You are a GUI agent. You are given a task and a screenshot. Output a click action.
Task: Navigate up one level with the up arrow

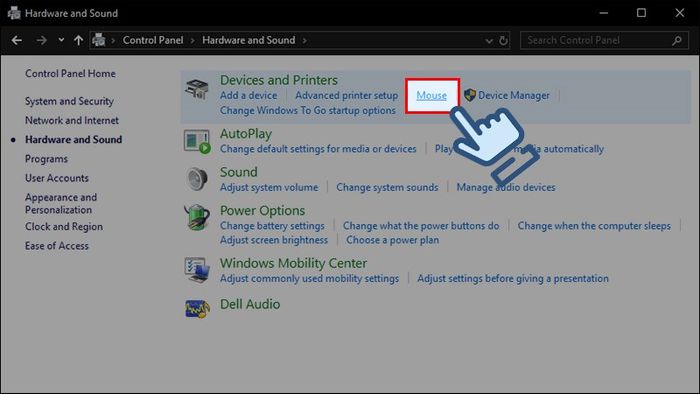79,41
